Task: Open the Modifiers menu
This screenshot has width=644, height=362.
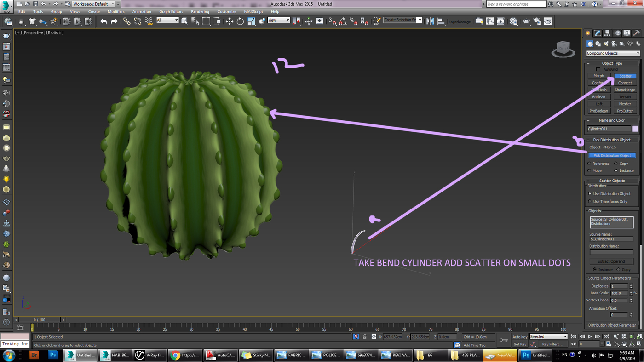Action: pyautogui.click(x=116, y=11)
